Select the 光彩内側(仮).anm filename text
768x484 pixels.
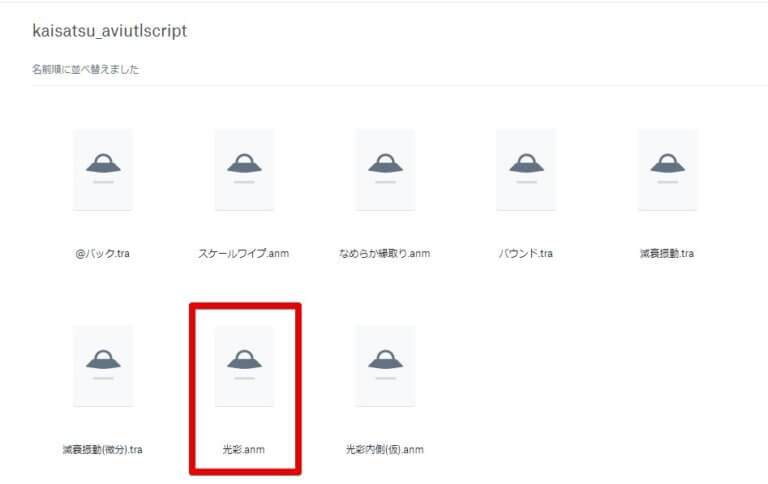coord(385,450)
